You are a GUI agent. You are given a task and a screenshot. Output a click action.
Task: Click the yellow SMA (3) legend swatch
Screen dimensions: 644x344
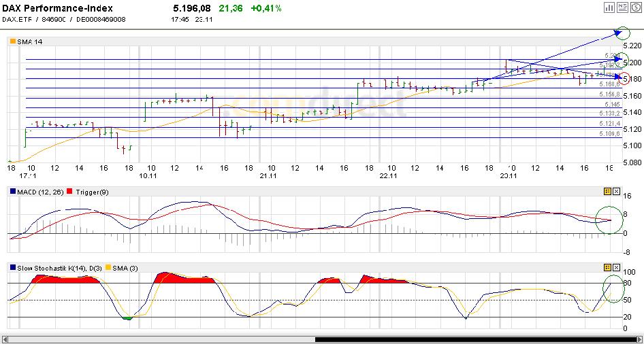108,268
